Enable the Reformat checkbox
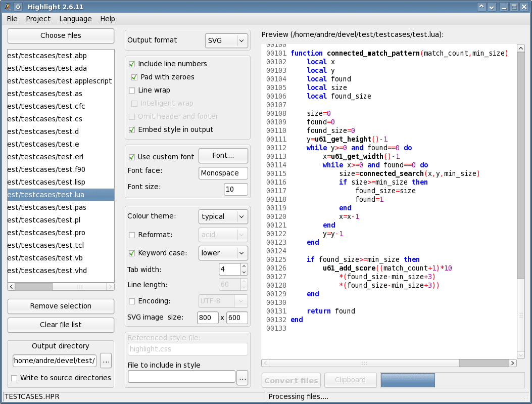 [x=132, y=235]
